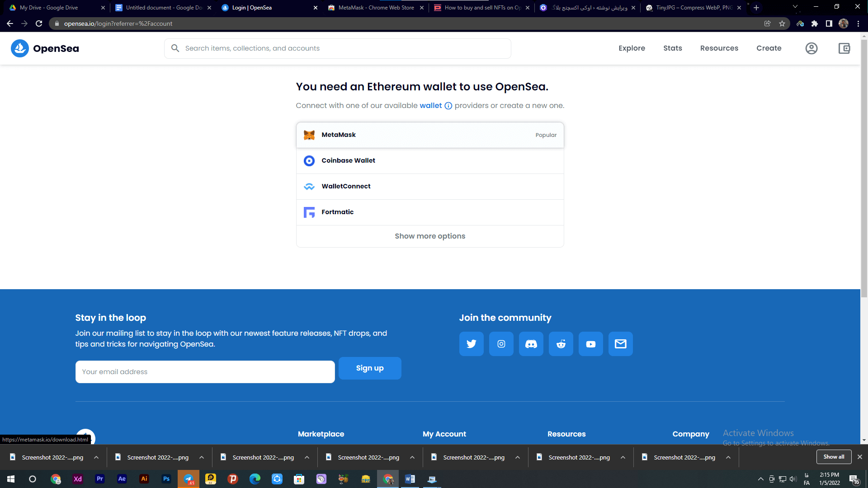Bookmark this page with star
The width and height of the screenshot is (868, 488).
782,23
